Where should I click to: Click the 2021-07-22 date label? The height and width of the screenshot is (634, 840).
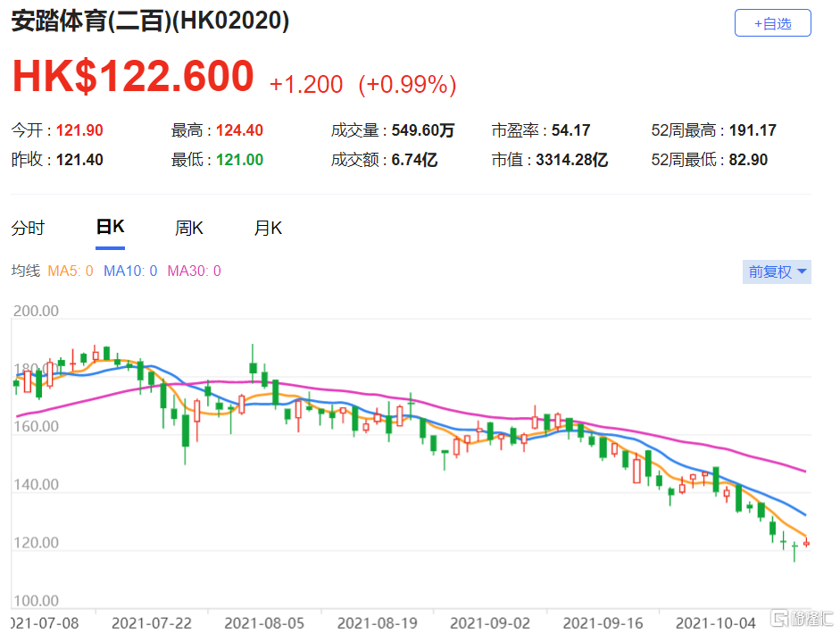click(152, 623)
